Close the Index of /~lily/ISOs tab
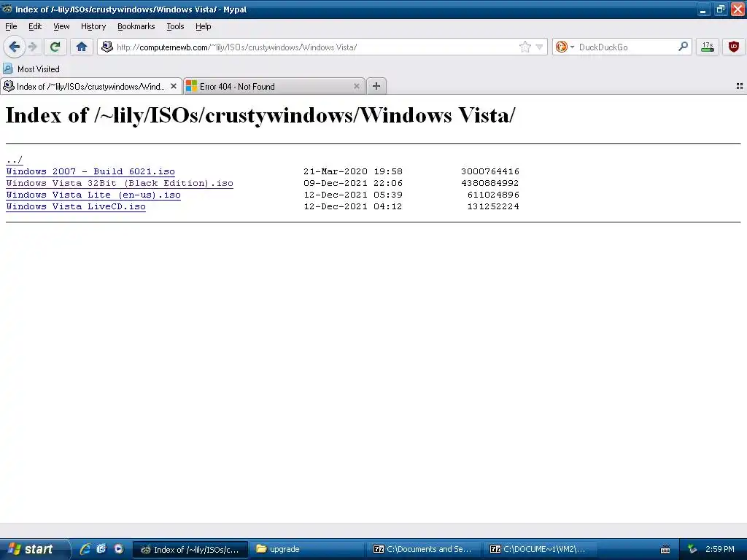The image size is (747, 560). (174, 86)
